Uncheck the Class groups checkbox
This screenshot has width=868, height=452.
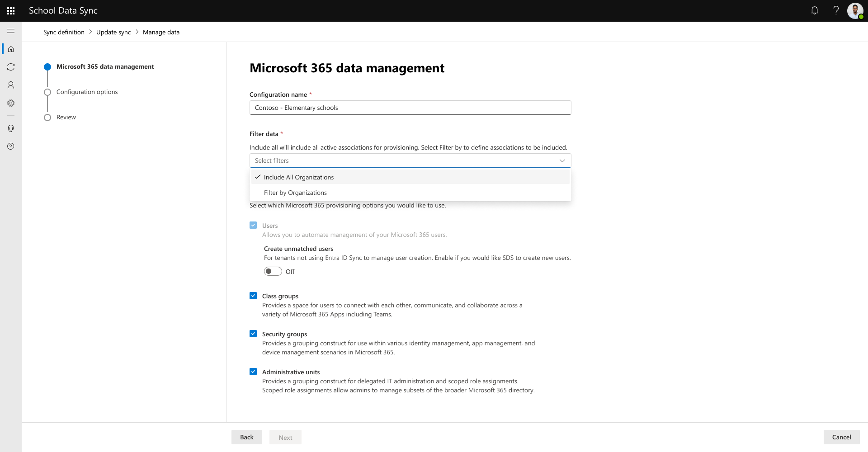point(253,296)
